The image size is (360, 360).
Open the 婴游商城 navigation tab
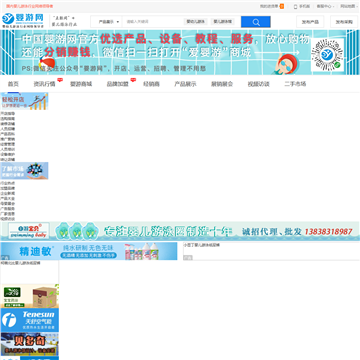click(x=81, y=84)
